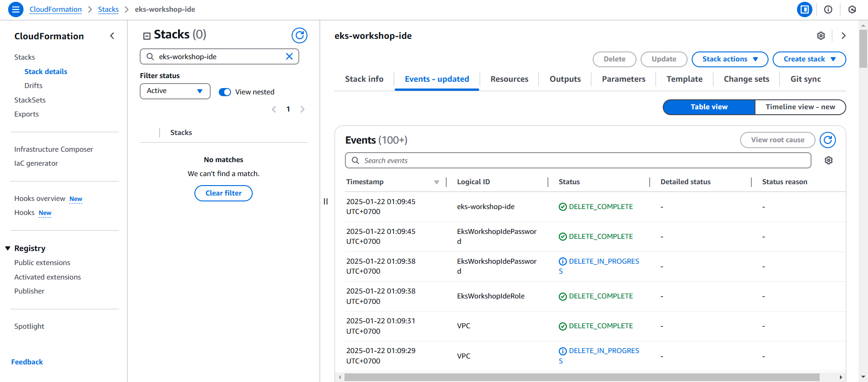Viewport: 868px width, 382px height.
Task: Open Public extensions
Action: pos(42,263)
